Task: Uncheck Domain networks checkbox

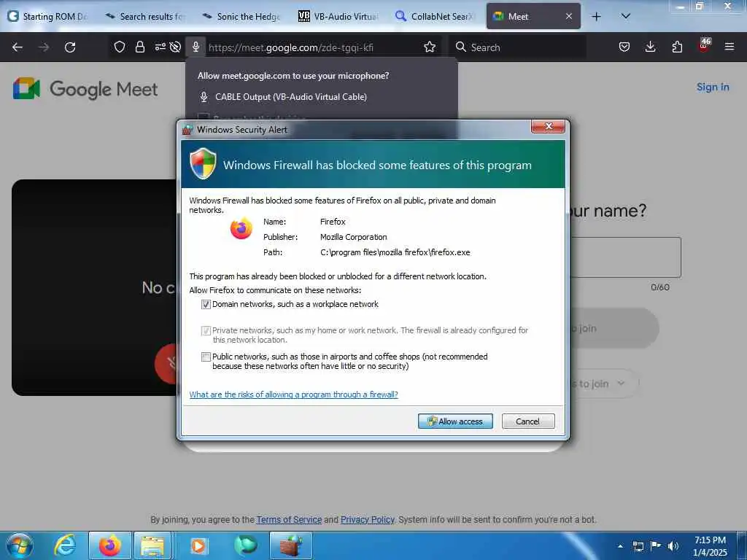Action: [206, 304]
